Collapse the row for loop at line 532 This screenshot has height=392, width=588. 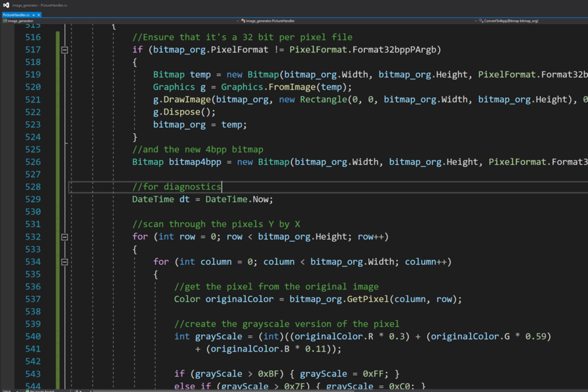pos(64,236)
